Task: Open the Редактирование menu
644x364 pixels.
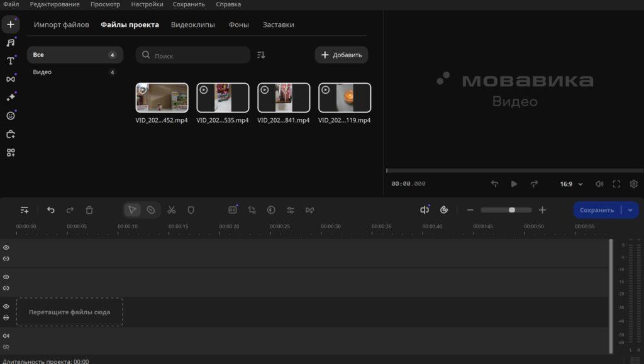Action: (x=55, y=4)
